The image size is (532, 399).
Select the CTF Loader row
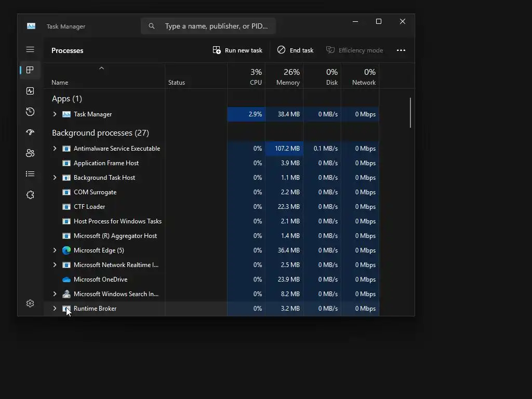[211, 207]
